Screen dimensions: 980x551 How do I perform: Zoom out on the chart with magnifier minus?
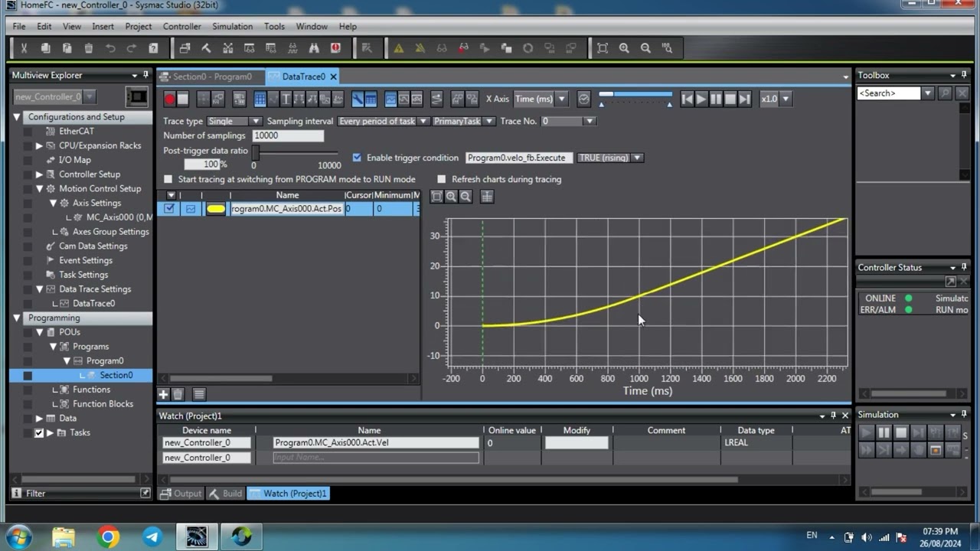(465, 197)
